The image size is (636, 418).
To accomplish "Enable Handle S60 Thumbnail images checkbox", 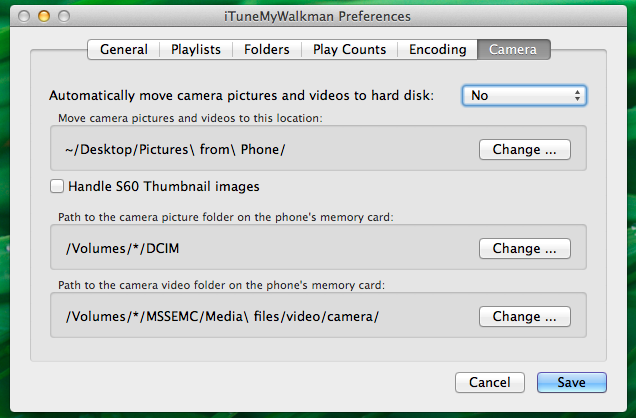I will pos(57,186).
